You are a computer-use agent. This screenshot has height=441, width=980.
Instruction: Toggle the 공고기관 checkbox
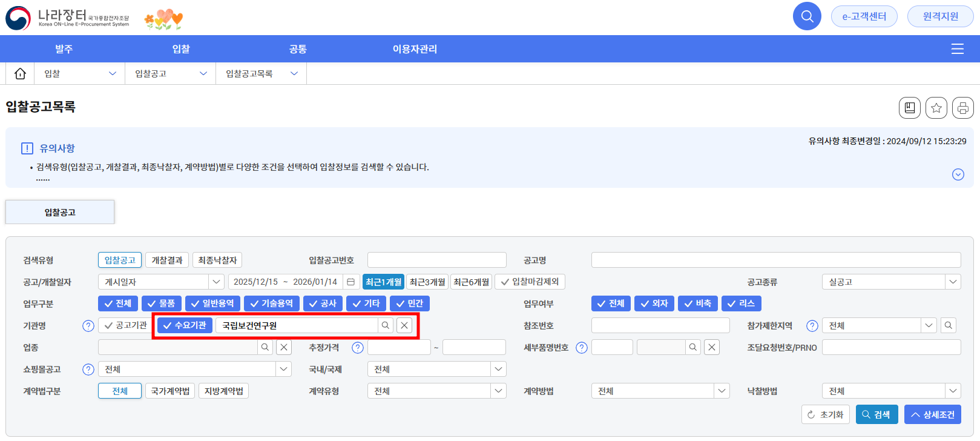[126, 325]
